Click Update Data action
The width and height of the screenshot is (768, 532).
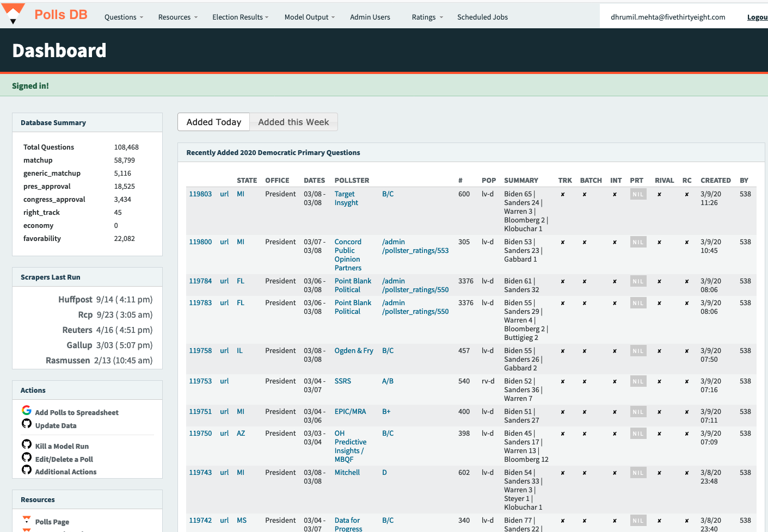tap(56, 426)
